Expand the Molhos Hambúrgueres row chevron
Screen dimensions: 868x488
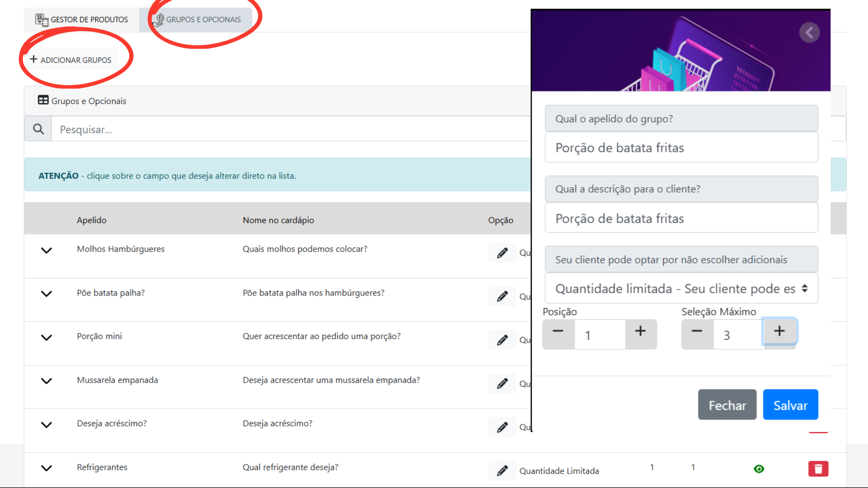[x=47, y=250]
